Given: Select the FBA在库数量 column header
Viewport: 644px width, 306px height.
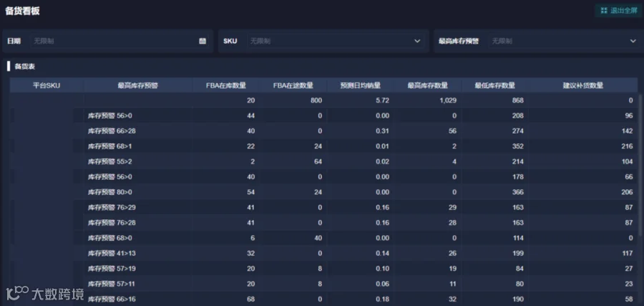Looking at the screenshot, I should tap(226, 85).
